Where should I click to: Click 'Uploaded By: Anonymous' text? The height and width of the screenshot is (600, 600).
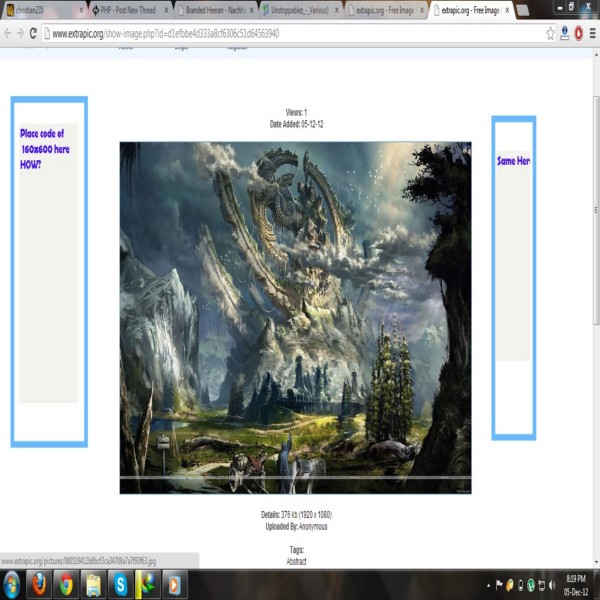tap(296, 527)
